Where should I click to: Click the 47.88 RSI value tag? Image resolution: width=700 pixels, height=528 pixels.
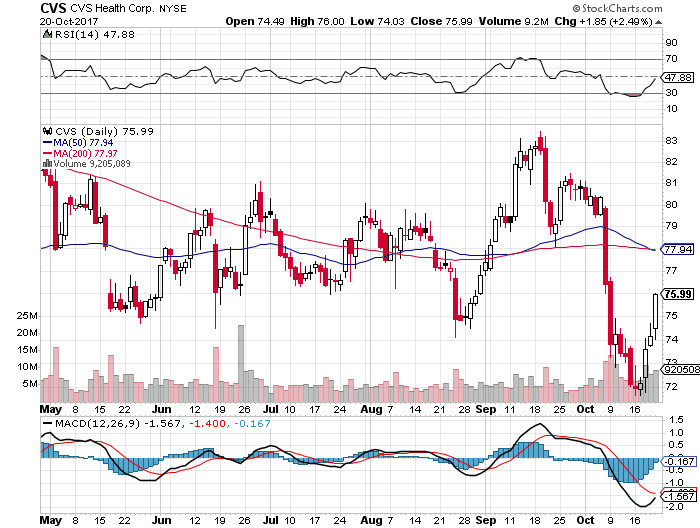[x=678, y=76]
